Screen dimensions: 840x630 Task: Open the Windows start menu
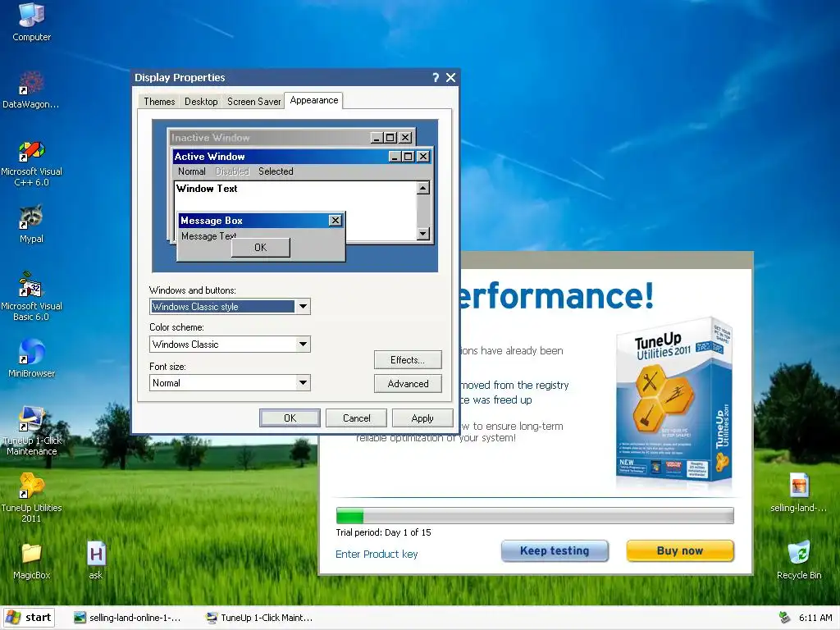29,618
